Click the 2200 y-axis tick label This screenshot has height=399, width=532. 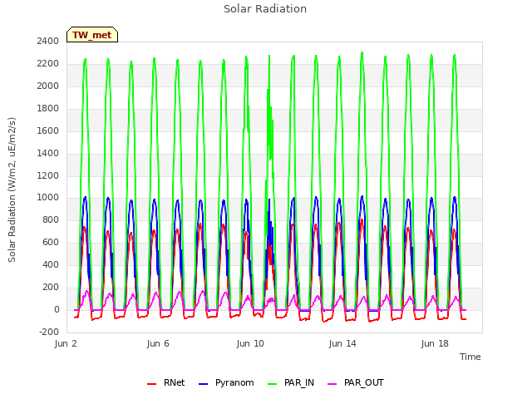(x=48, y=63)
